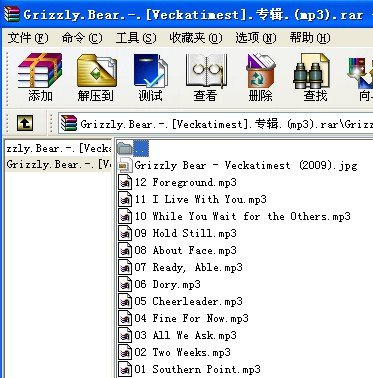Image resolution: width=373 pixels, height=378 pixels.
Task: Click the icon of 10 While You Wait.mp3
Action: point(125,216)
